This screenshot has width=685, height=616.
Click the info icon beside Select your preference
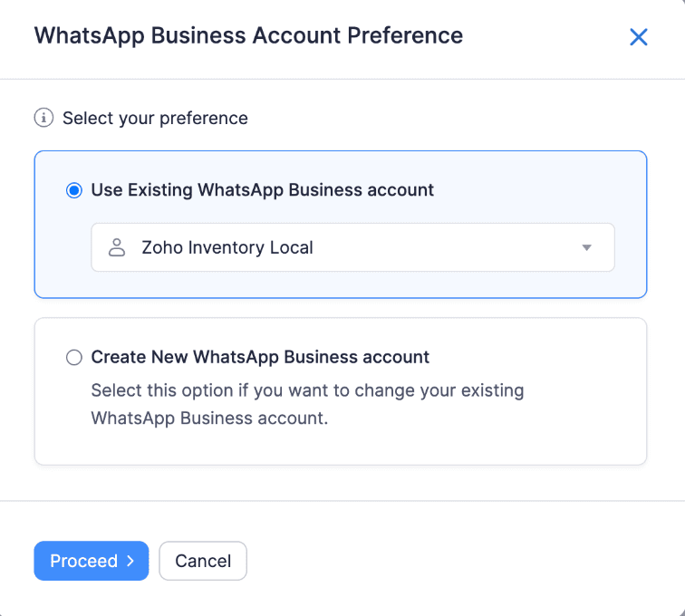tap(43, 118)
